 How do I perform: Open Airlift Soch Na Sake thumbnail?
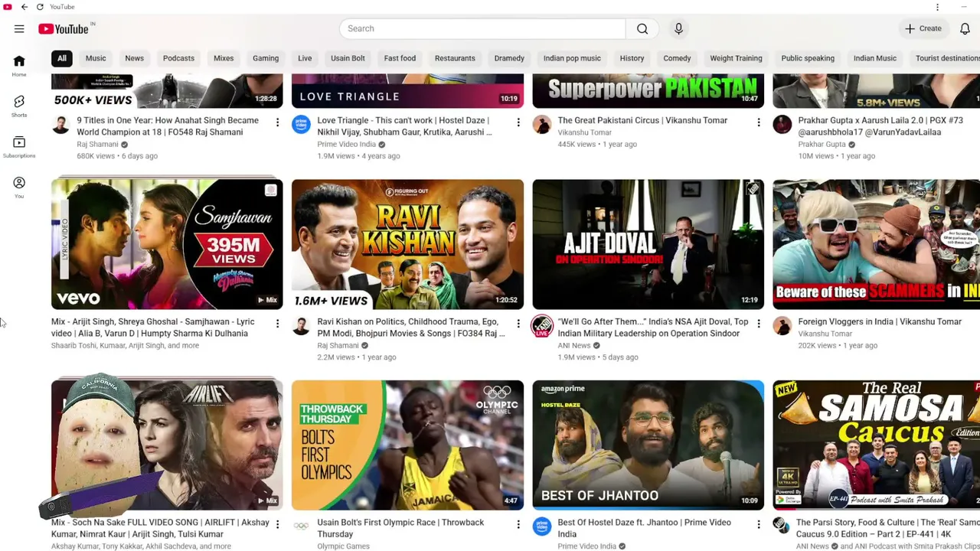pos(167,445)
